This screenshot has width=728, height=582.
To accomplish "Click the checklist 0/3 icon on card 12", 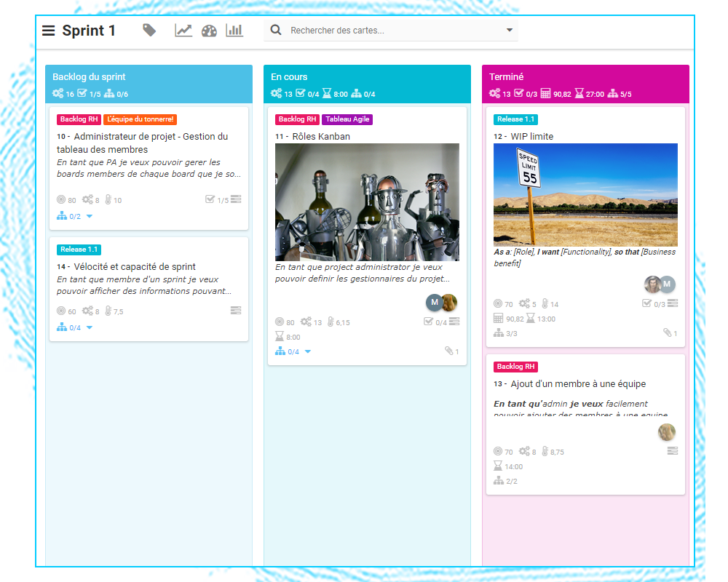I will [646, 303].
